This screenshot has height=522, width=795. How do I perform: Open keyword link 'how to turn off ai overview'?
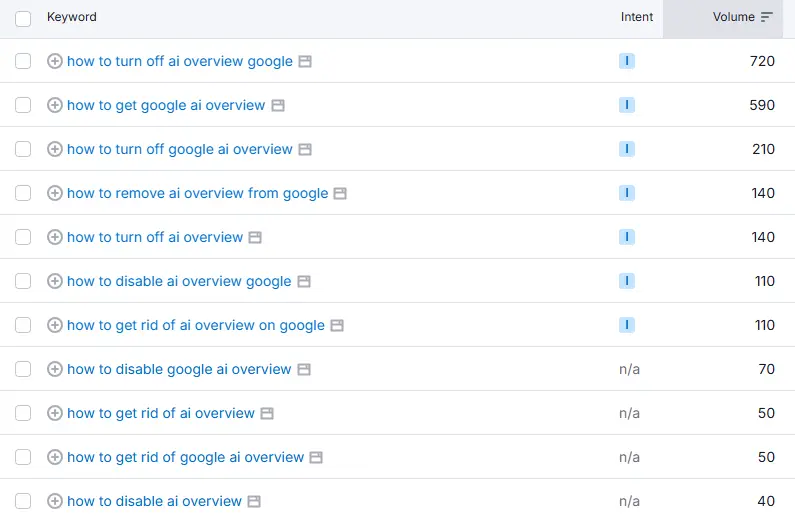155,237
